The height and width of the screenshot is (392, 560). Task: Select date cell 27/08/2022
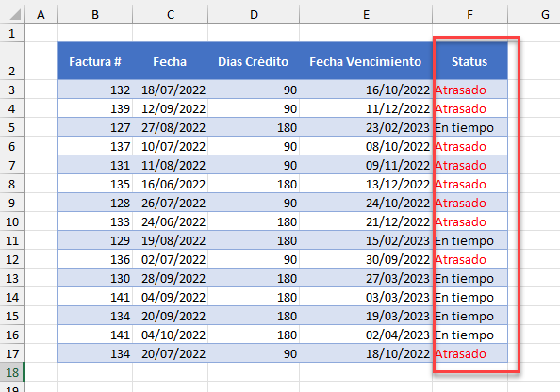(x=171, y=127)
